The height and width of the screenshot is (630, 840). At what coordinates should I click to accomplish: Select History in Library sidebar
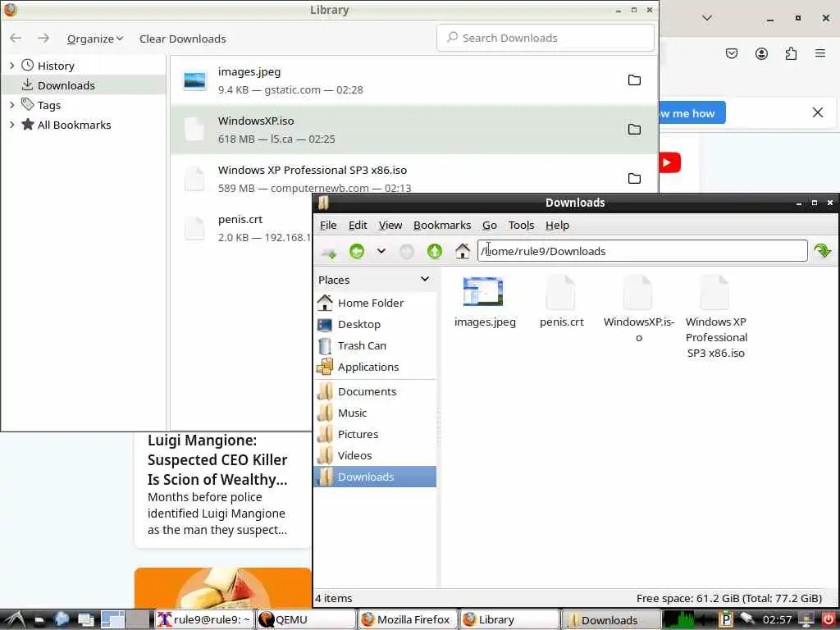point(56,66)
